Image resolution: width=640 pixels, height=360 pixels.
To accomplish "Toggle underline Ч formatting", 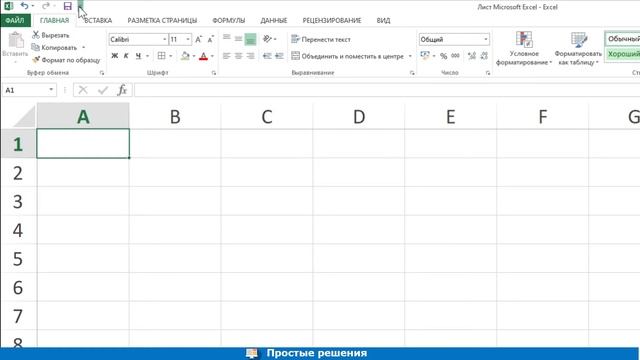I will pyautogui.click(x=138, y=56).
